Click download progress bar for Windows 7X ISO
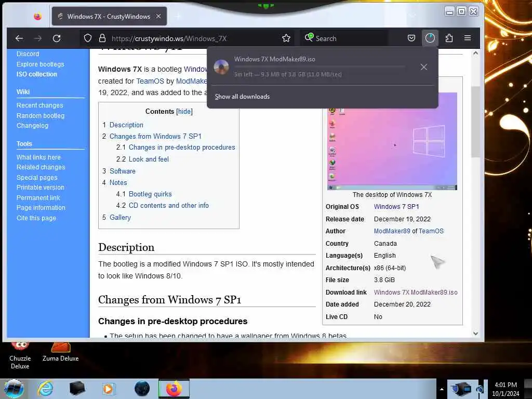Viewport: 532px width, 399px height. 319,66
